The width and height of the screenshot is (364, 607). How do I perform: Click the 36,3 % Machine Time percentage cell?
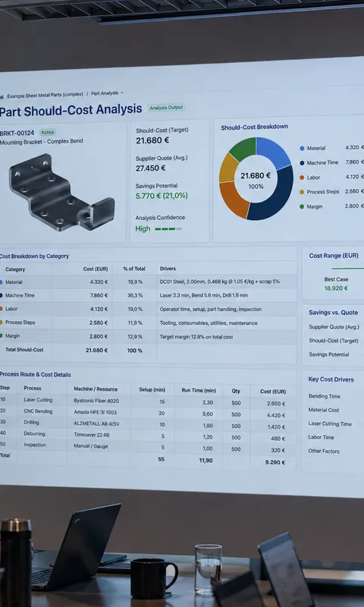[135, 295]
